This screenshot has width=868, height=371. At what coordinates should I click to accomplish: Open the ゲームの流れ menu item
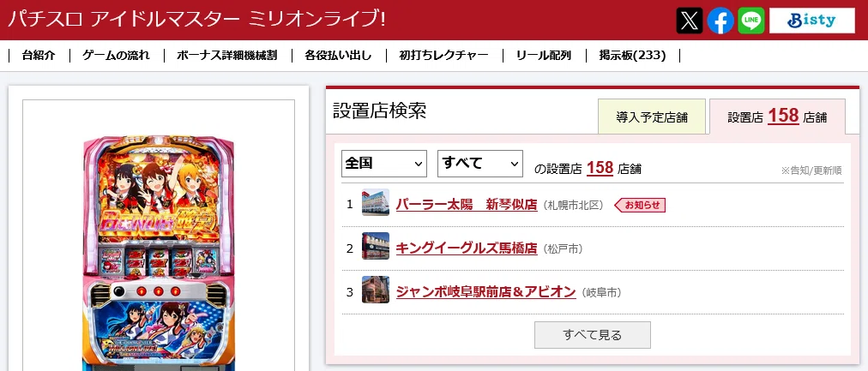[x=117, y=56]
